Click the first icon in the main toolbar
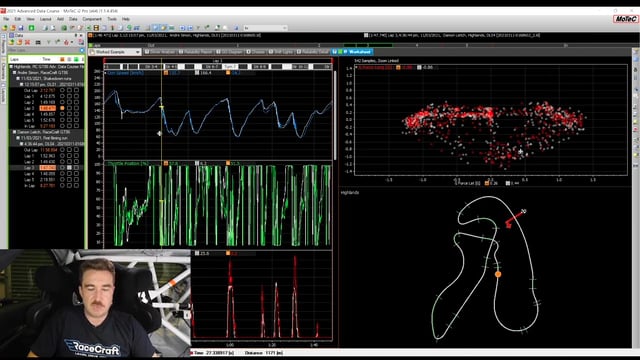640x360 pixels. [x=5, y=28]
